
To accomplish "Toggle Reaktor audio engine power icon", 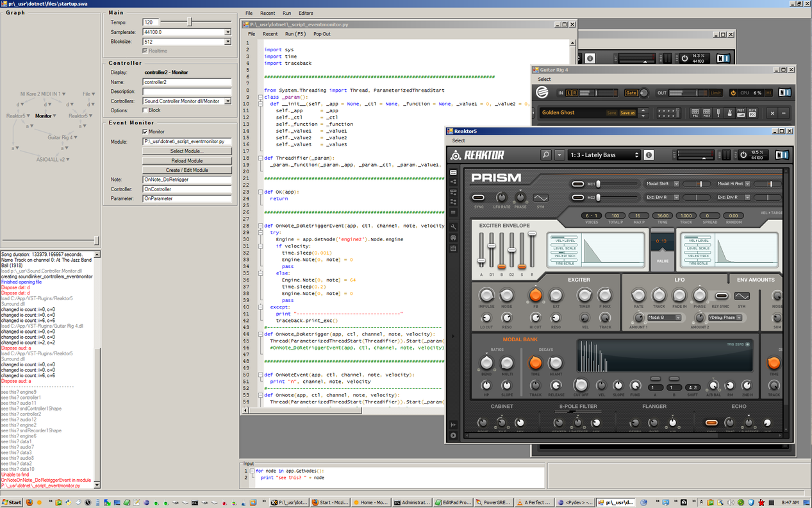I will tap(743, 155).
